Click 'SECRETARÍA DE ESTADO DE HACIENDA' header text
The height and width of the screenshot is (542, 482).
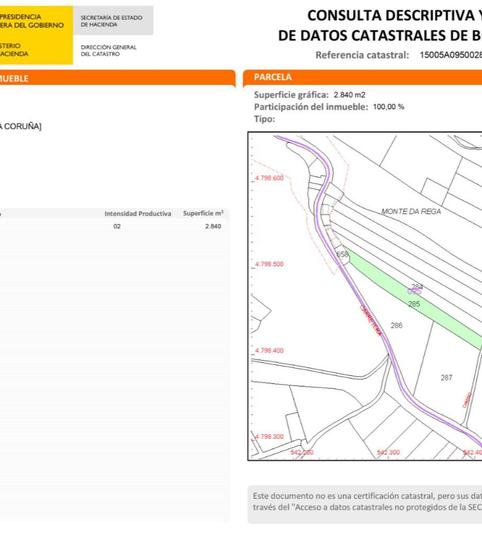[x=111, y=21]
